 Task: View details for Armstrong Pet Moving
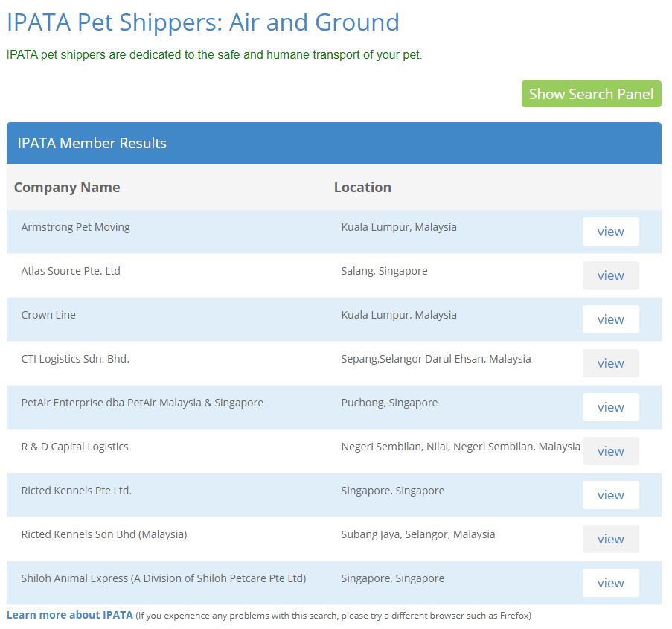pos(610,232)
